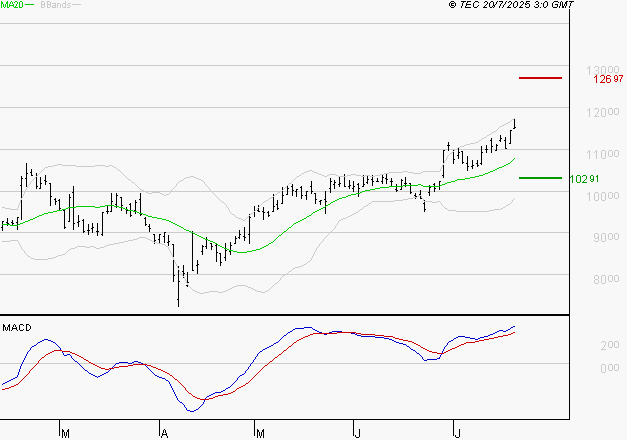Click the A month marker on the timeline

(164, 433)
